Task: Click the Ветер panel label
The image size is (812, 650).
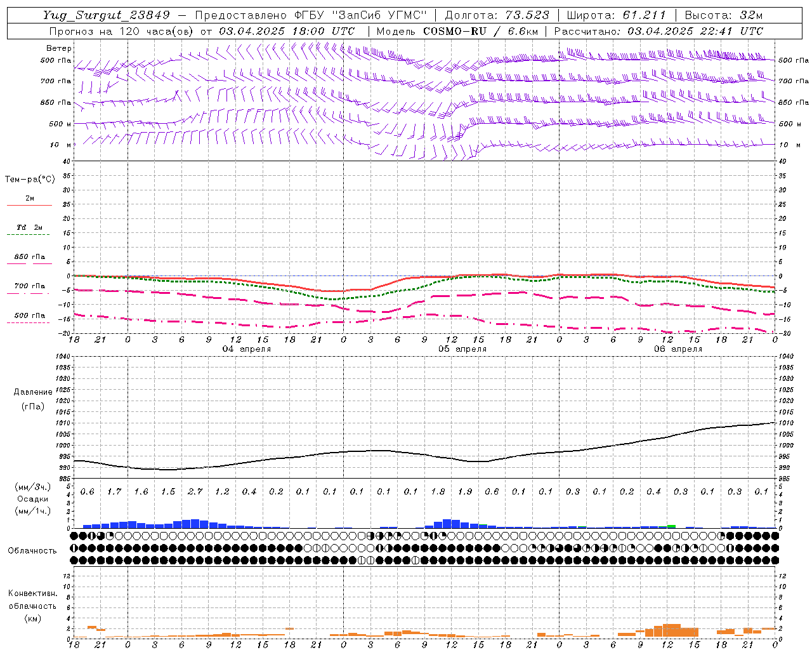Action: pyautogui.click(x=59, y=48)
